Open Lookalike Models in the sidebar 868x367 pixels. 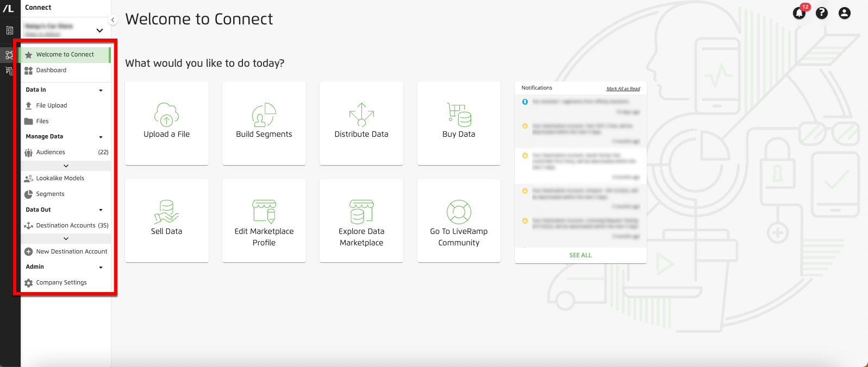pos(65,179)
